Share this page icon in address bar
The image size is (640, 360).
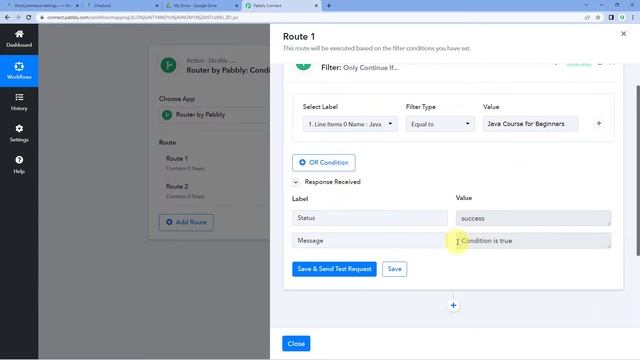click(587, 18)
